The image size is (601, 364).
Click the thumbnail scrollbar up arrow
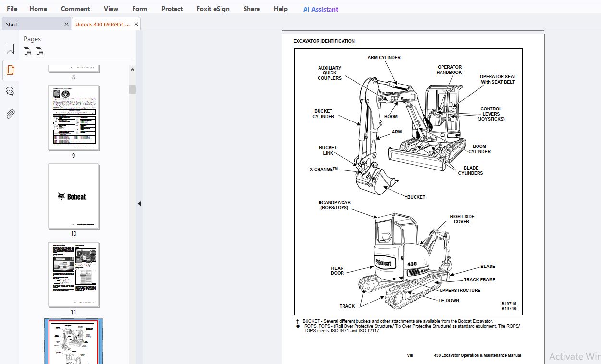click(x=132, y=70)
